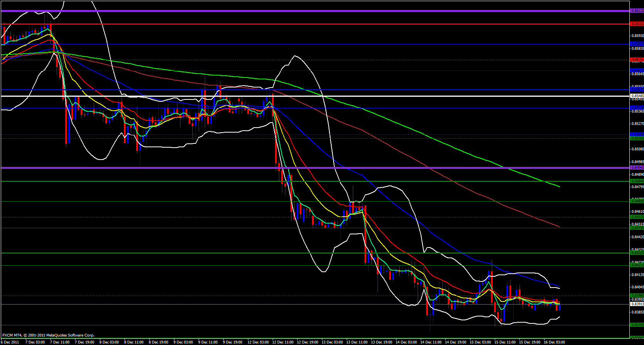The image size is (644, 345).
Task: Select the green 0.85160 price label
Action: (637, 138)
